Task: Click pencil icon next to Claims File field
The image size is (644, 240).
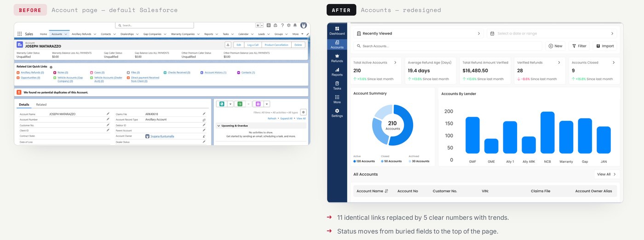Action: tap(204, 114)
